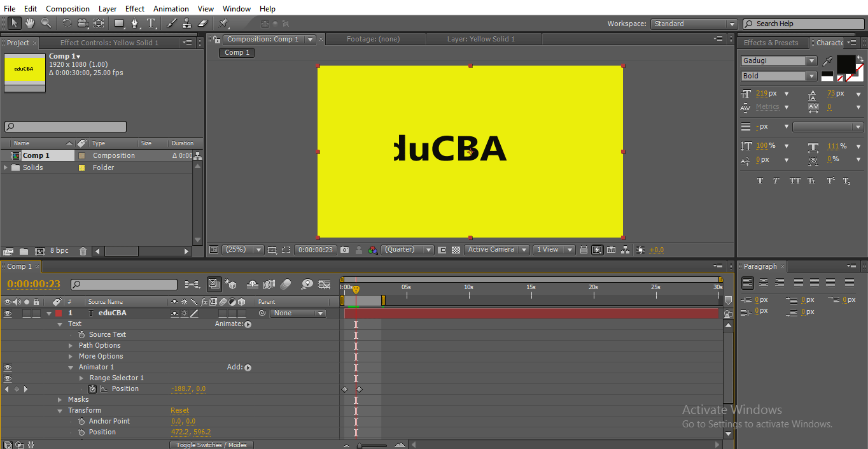Select the Unified Camera tool

[83, 24]
